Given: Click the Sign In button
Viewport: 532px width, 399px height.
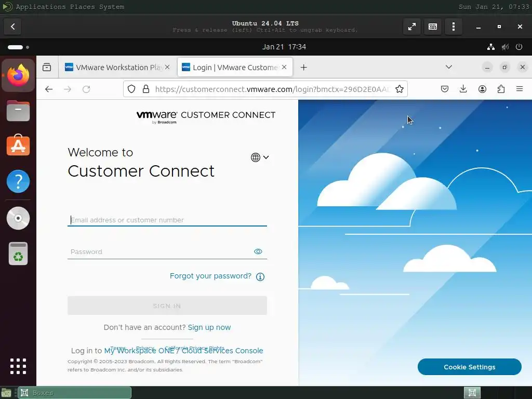Looking at the screenshot, I should (x=167, y=305).
